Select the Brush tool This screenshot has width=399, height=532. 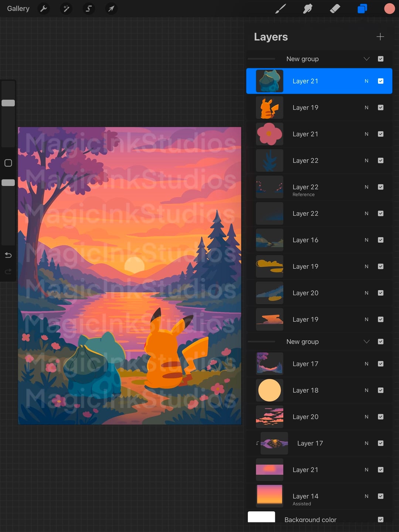tap(280, 8)
